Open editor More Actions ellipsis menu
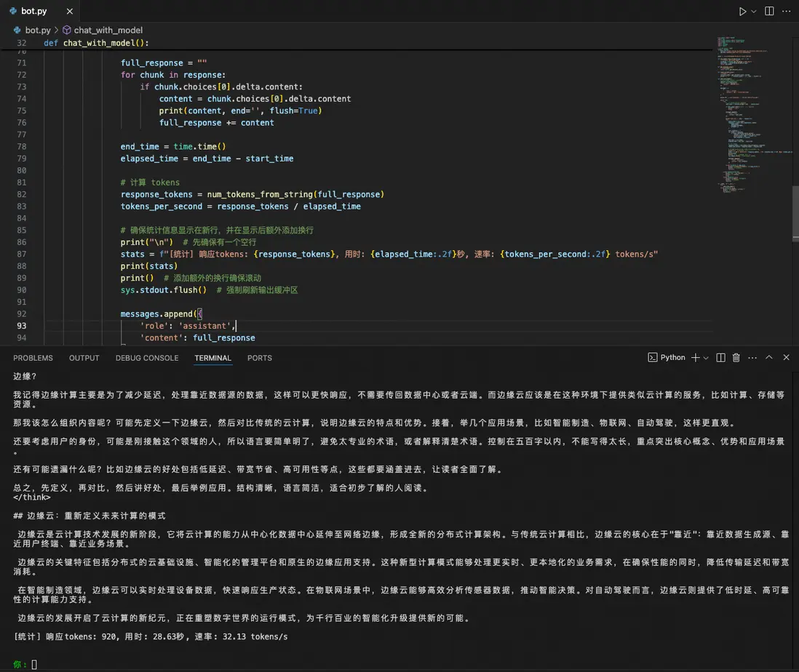Image resolution: width=799 pixels, height=672 pixels. (x=786, y=12)
